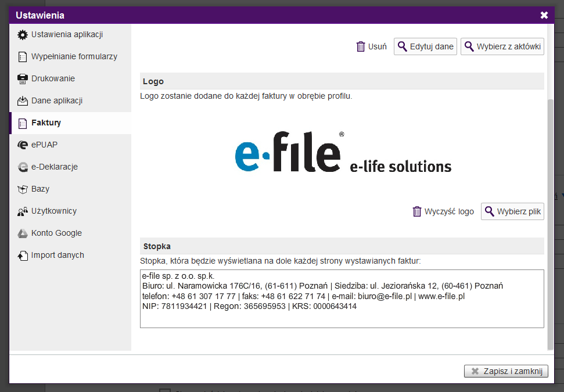Image resolution: width=564 pixels, height=392 pixels.
Task: Click the footer line starting 'Biuro: ul. Naramowicka'
Action: click(x=322, y=286)
